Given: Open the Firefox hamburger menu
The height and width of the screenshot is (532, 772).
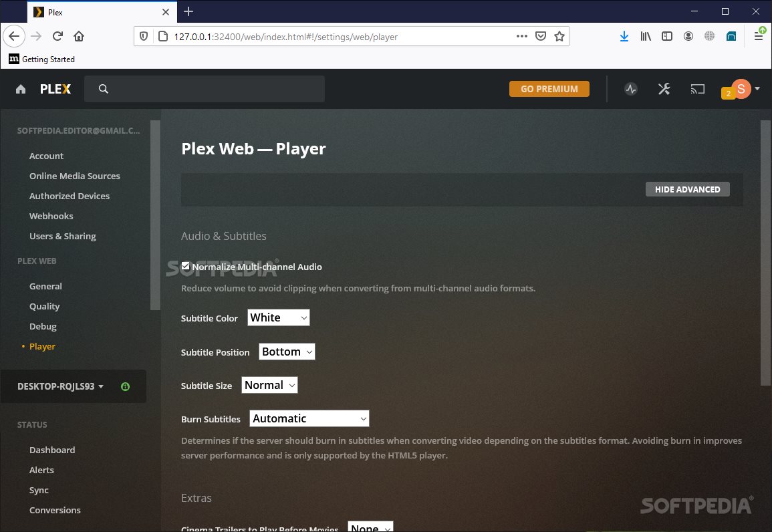Looking at the screenshot, I should pyautogui.click(x=758, y=36).
